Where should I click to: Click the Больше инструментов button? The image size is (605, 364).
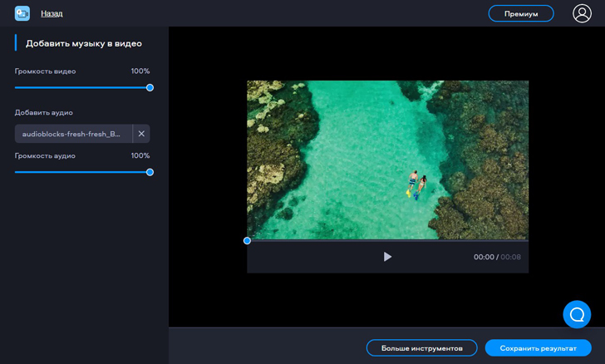421,348
